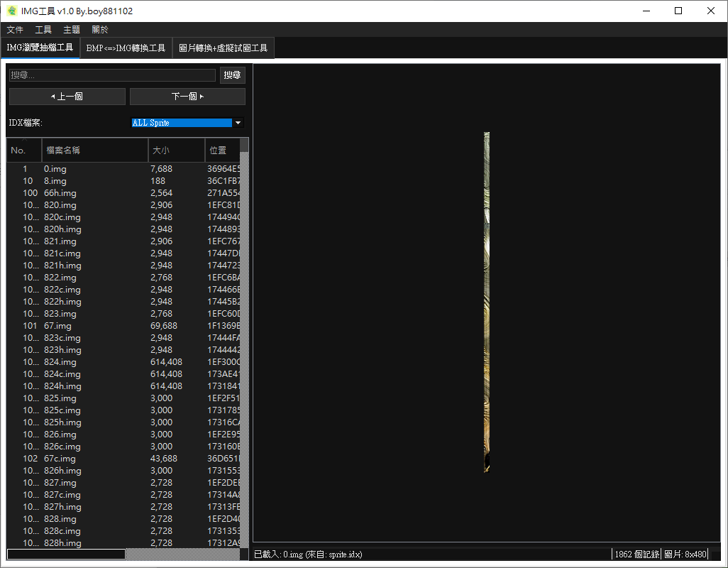Switch to IMG瀏覽抽檔工具 tab
Screen dimensions: 728x568
click(40, 48)
